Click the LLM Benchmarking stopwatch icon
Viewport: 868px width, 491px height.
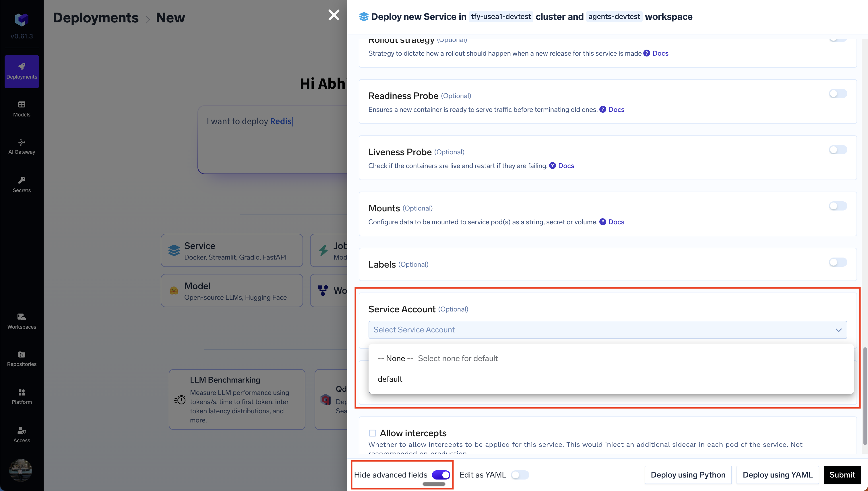pos(180,400)
